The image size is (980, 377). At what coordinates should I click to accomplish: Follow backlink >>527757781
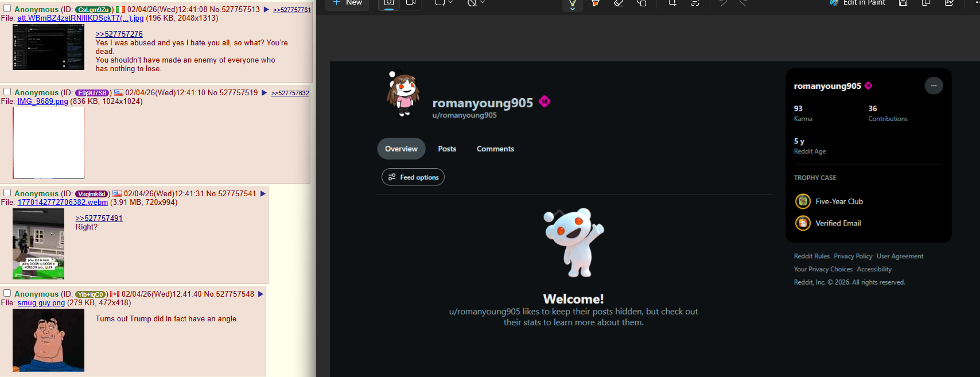point(292,10)
